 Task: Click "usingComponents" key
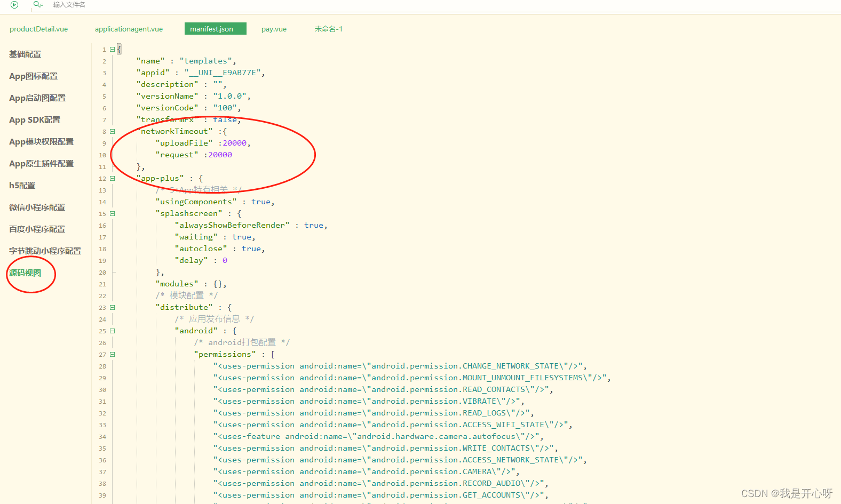pyautogui.click(x=196, y=202)
